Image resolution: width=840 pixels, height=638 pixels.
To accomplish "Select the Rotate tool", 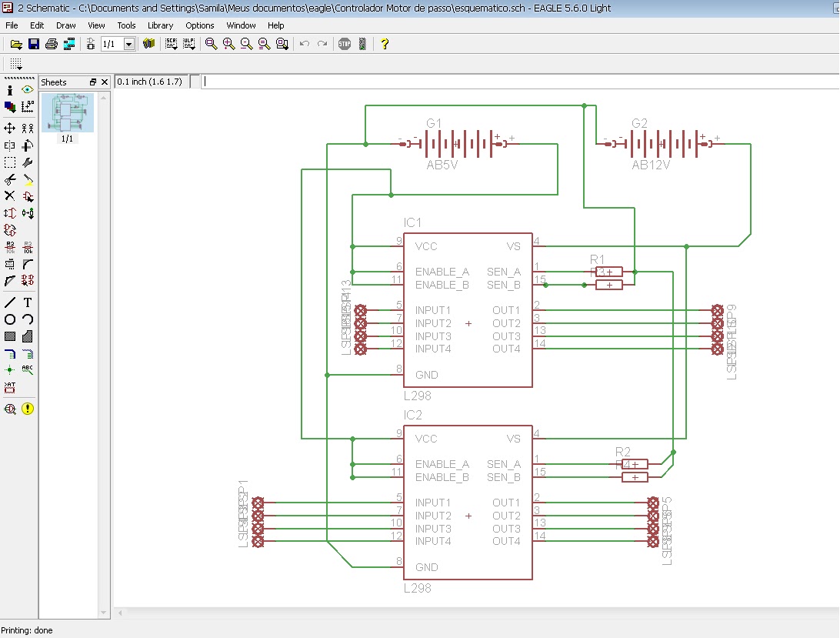I will [x=28, y=145].
